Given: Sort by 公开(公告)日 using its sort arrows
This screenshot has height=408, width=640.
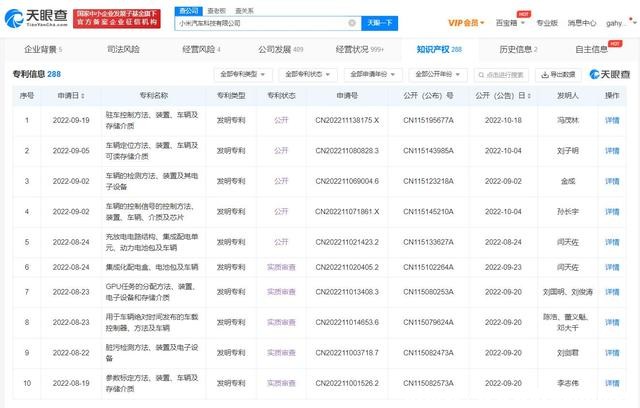Looking at the screenshot, I should pyautogui.click(x=529, y=95).
